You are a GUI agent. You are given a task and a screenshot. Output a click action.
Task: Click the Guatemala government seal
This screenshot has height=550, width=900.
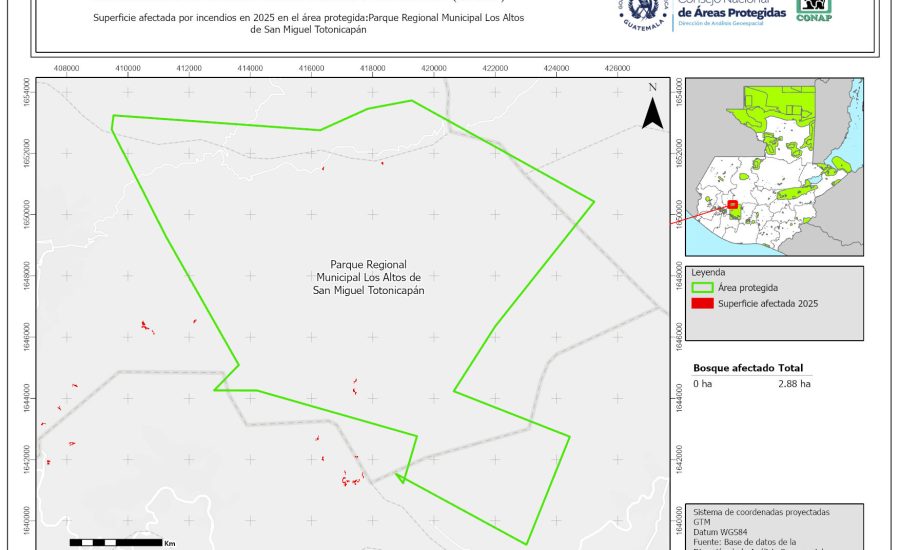tap(647, 15)
